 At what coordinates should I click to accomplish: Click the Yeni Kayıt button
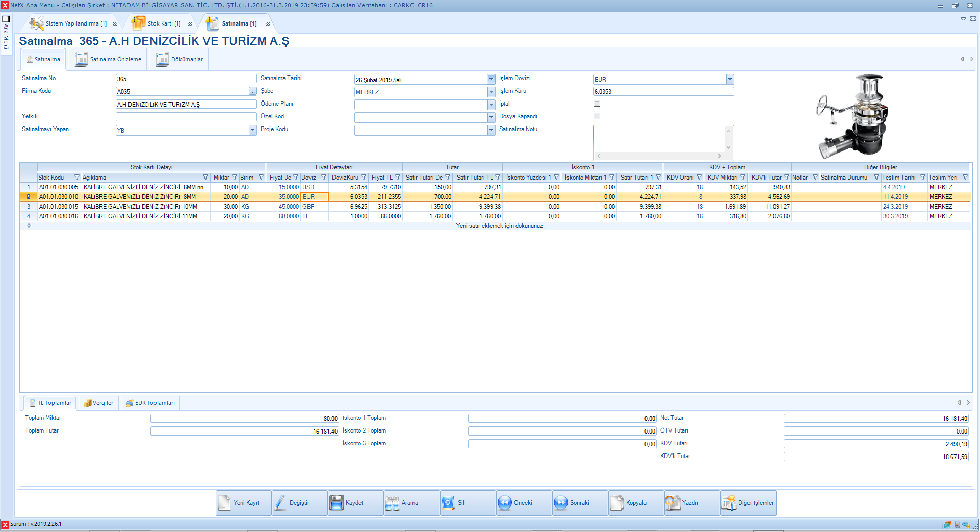point(244,503)
